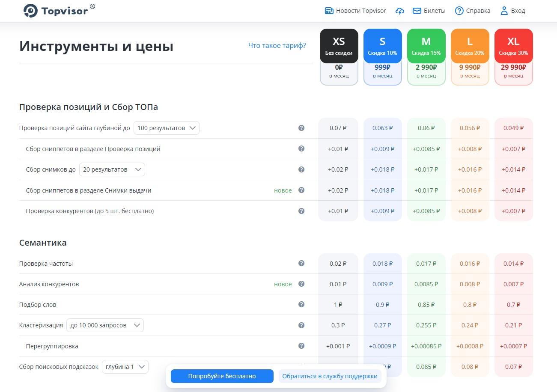Click the envelope icon beside Билеты
This screenshot has width=557, height=392.
tap(417, 11)
